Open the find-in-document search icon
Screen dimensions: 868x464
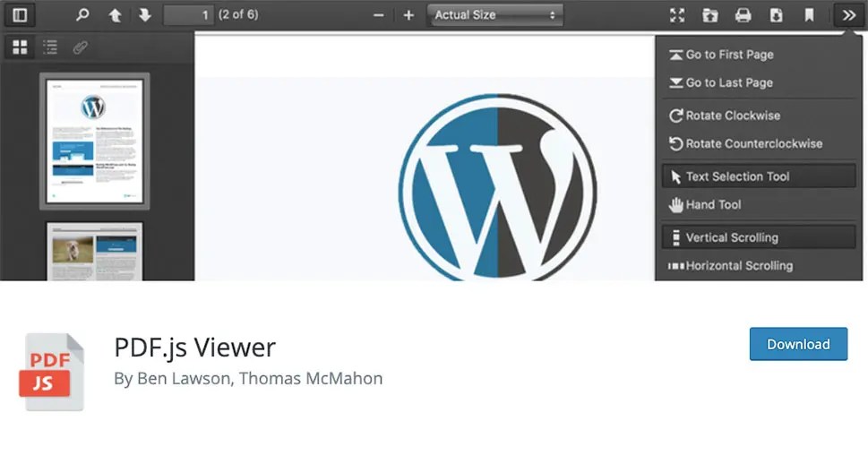pyautogui.click(x=82, y=15)
